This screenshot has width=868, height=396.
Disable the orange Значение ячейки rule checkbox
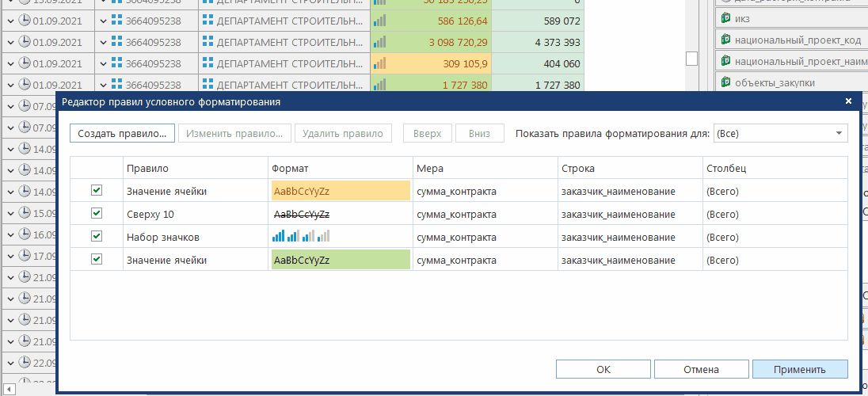tap(97, 191)
